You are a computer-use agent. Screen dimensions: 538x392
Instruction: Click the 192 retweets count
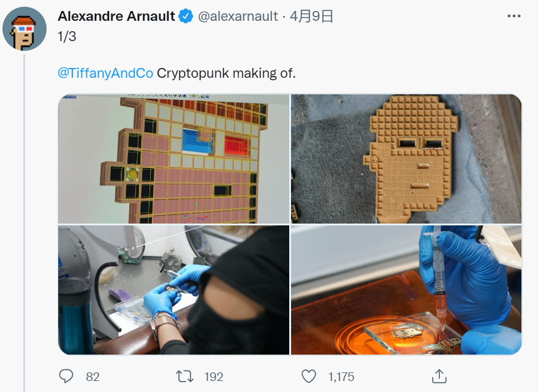coord(214,377)
